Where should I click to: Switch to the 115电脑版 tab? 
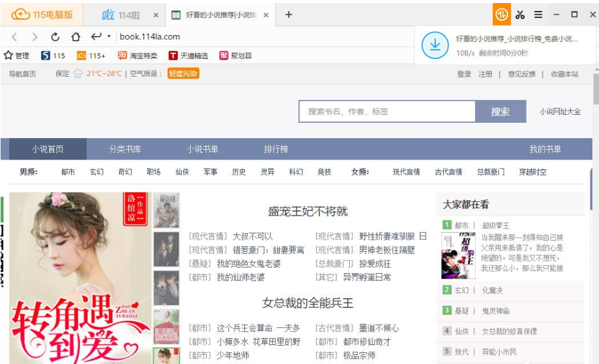(x=42, y=15)
